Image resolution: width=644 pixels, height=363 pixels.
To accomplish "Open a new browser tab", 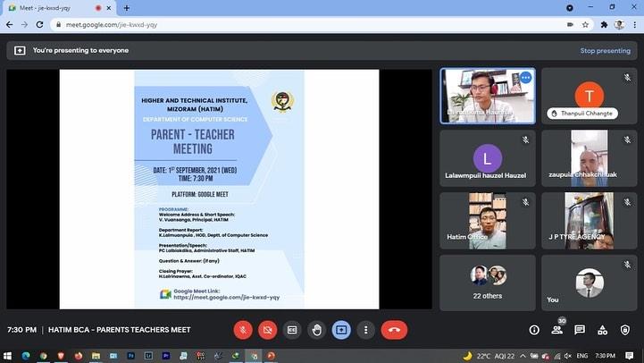I will click(x=127, y=8).
